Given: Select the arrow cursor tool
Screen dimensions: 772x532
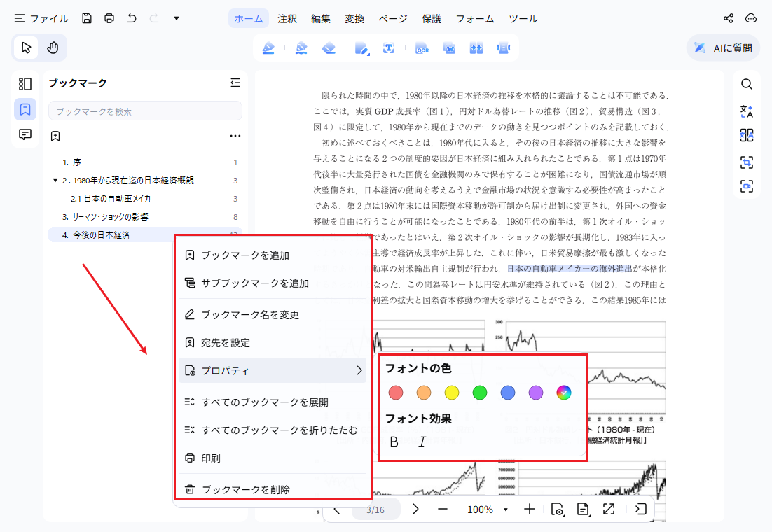Looking at the screenshot, I should (x=26, y=48).
